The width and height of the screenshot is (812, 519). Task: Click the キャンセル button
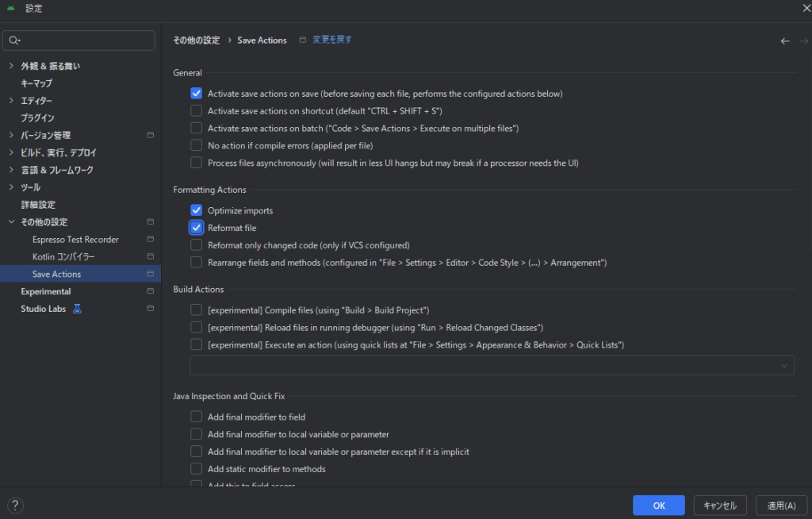coord(720,506)
